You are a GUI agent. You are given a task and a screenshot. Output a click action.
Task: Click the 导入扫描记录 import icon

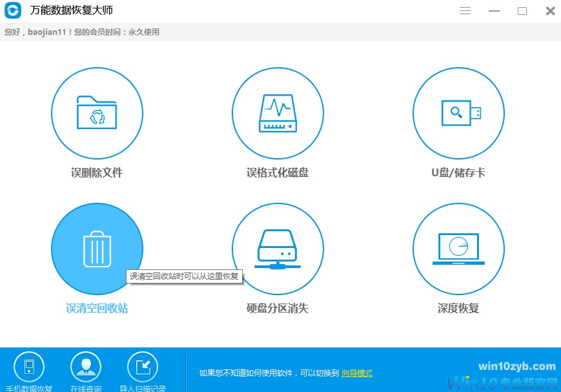point(143,367)
